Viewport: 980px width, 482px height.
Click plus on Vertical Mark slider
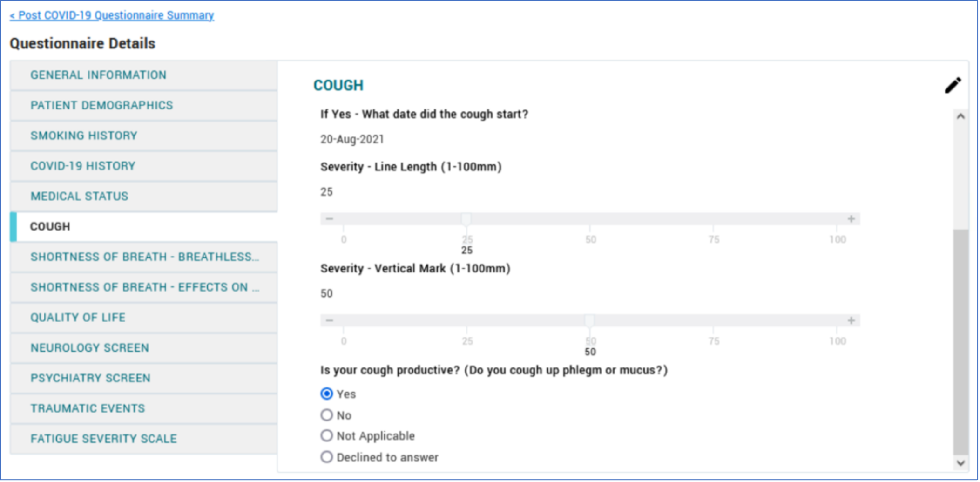pos(851,320)
